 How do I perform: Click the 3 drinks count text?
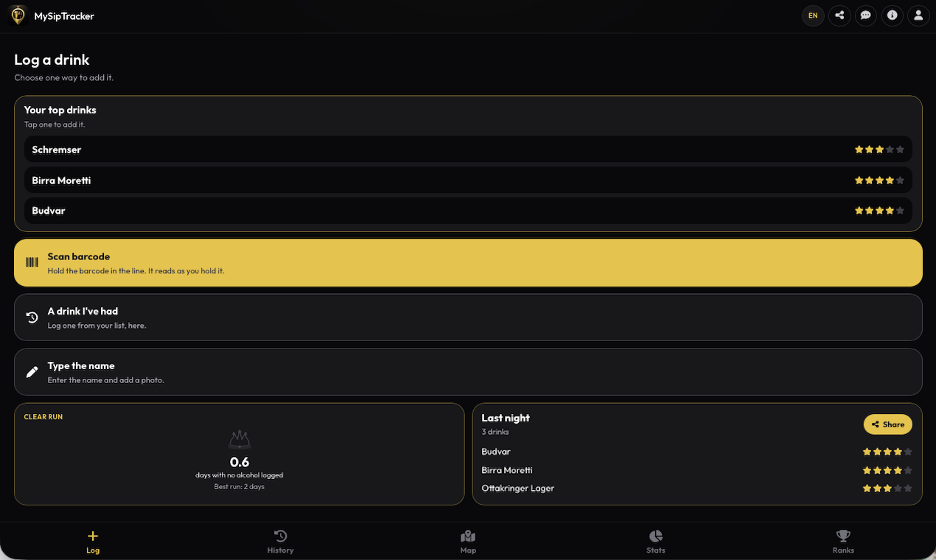[495, 432]
